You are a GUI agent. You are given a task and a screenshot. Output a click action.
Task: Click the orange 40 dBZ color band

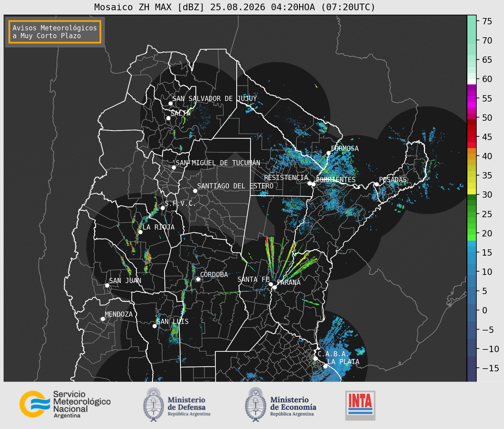(472, 157)
